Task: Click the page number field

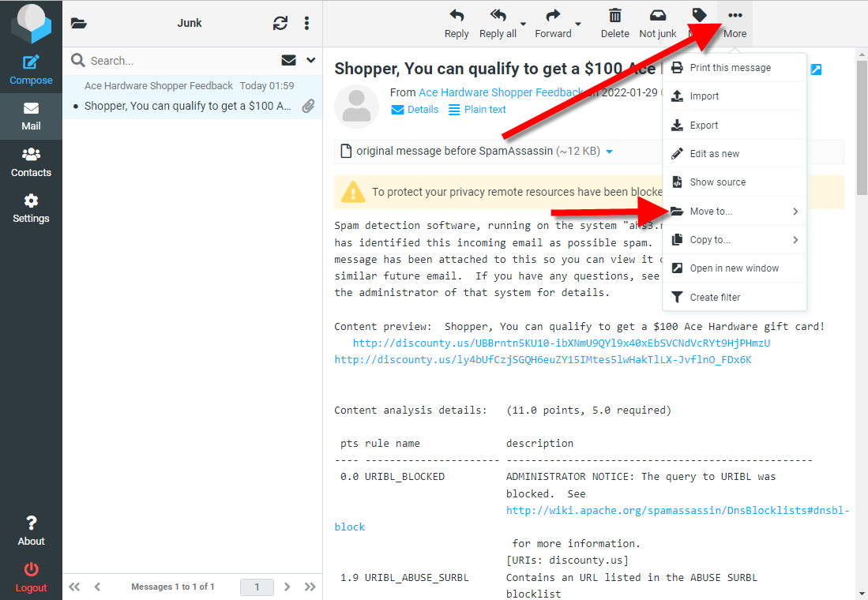Action: [x=257, y=587]
